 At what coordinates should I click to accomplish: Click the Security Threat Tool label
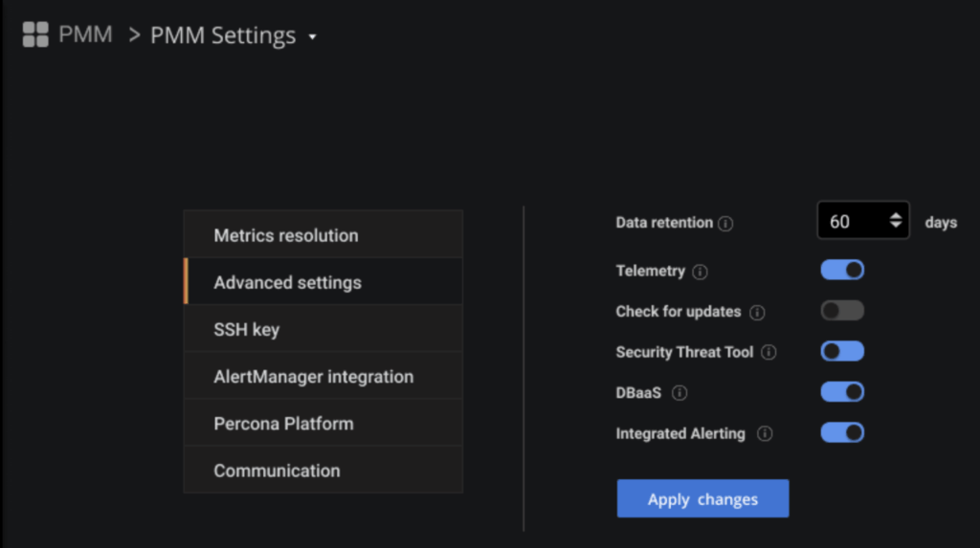684,352
